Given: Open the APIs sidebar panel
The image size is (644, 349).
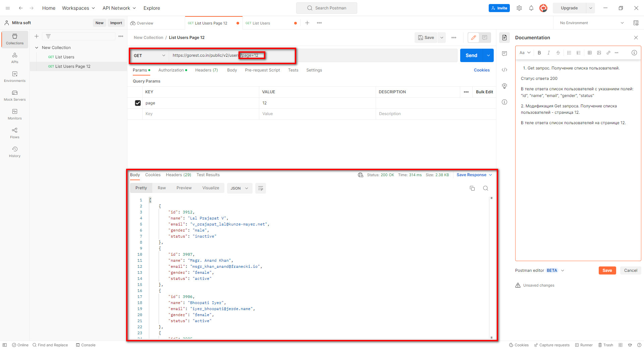Looking at the screenshot, I should (15, 58).
